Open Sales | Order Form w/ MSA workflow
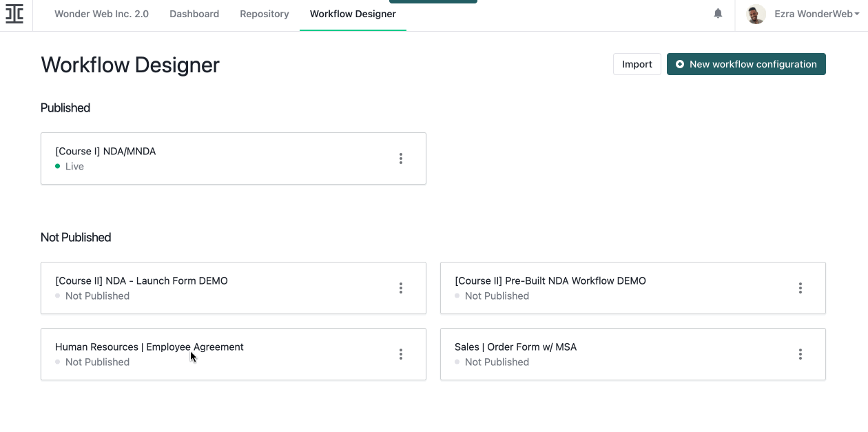This screenshot has height=432, width=868. click(x=515, y=347)
